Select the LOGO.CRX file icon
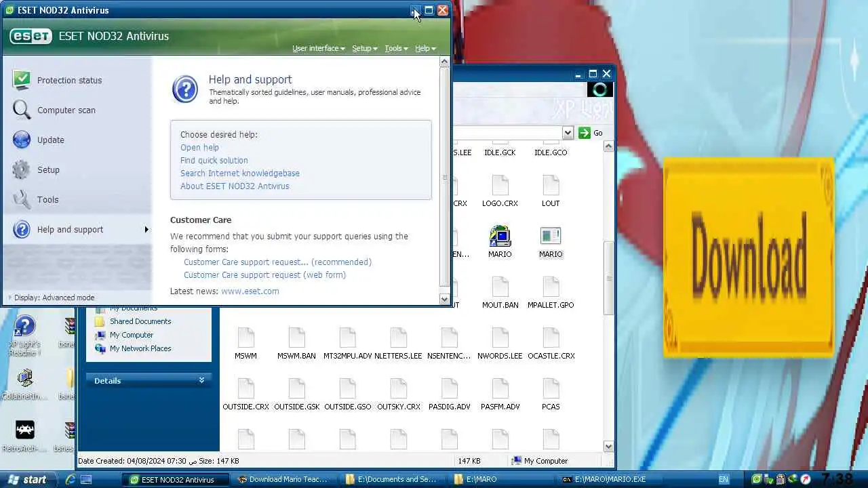The height and width of the screenshot is (488, 868). click(x=500, y=185)
